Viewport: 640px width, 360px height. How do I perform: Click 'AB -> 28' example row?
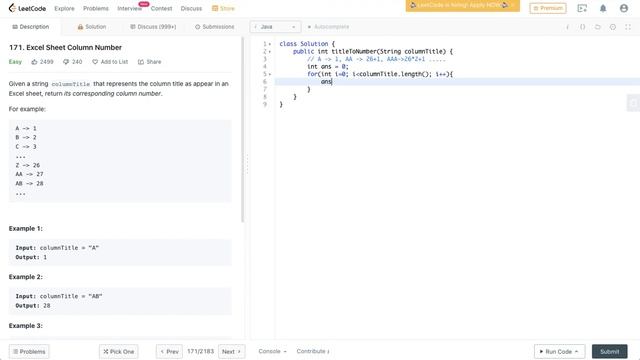click(x=29, y=184)
